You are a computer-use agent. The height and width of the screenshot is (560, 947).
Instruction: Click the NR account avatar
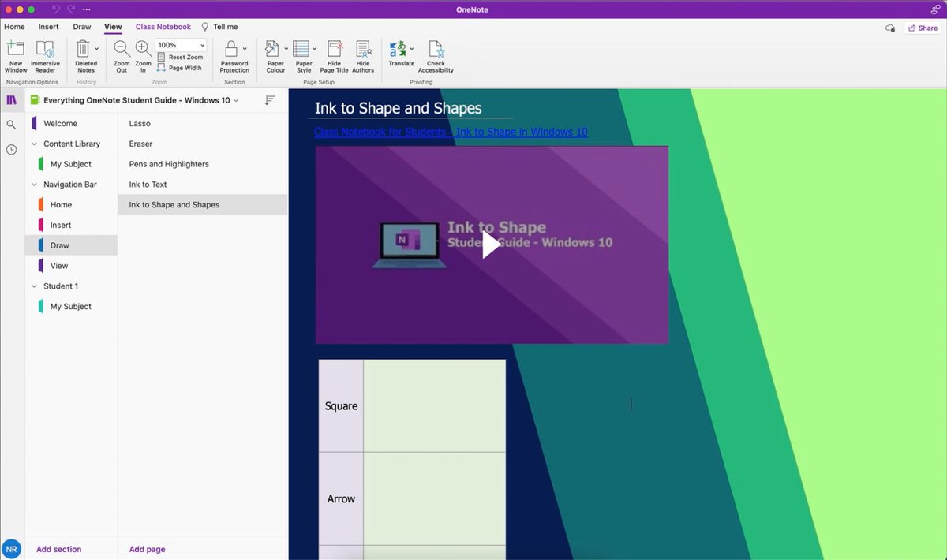point(11,549)
